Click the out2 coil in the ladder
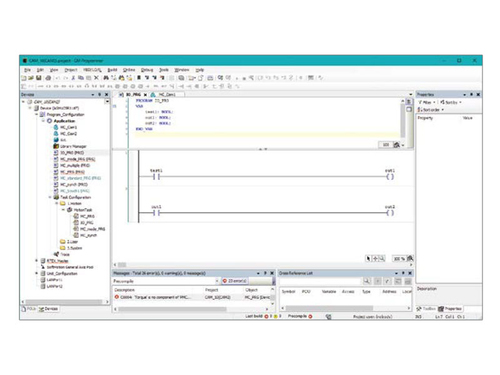 pos(390,213)
